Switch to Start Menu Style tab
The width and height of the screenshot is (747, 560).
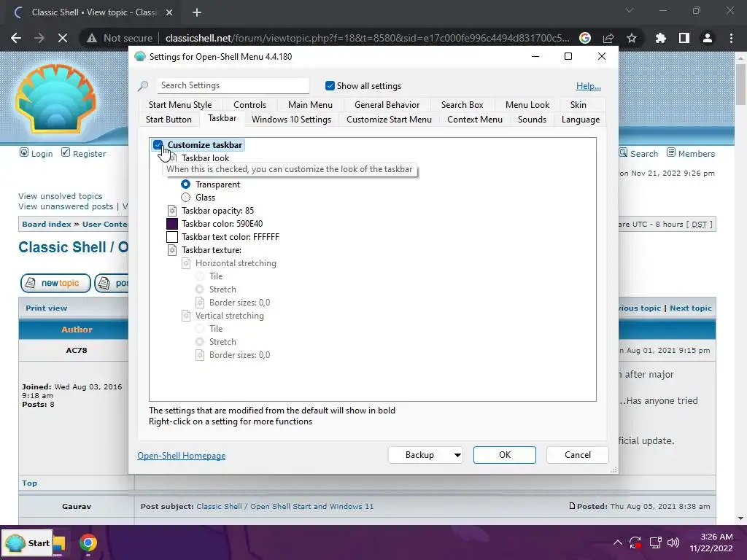click(180, 105)
